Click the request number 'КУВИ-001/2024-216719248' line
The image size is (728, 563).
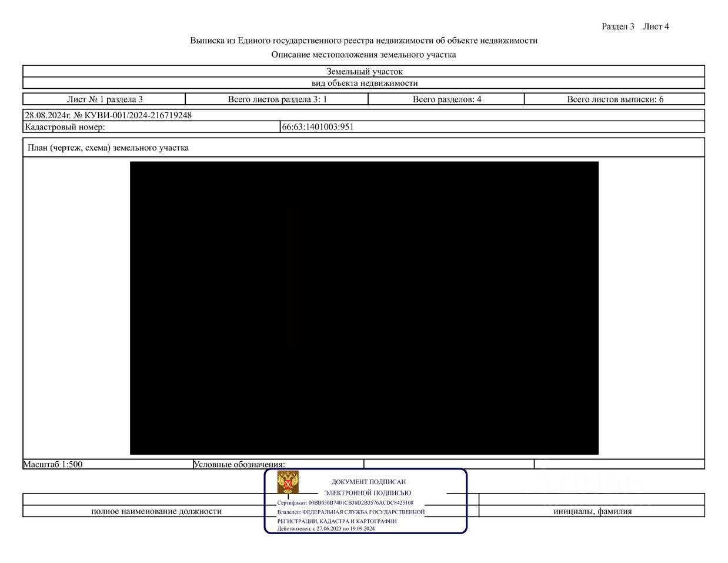364,115
